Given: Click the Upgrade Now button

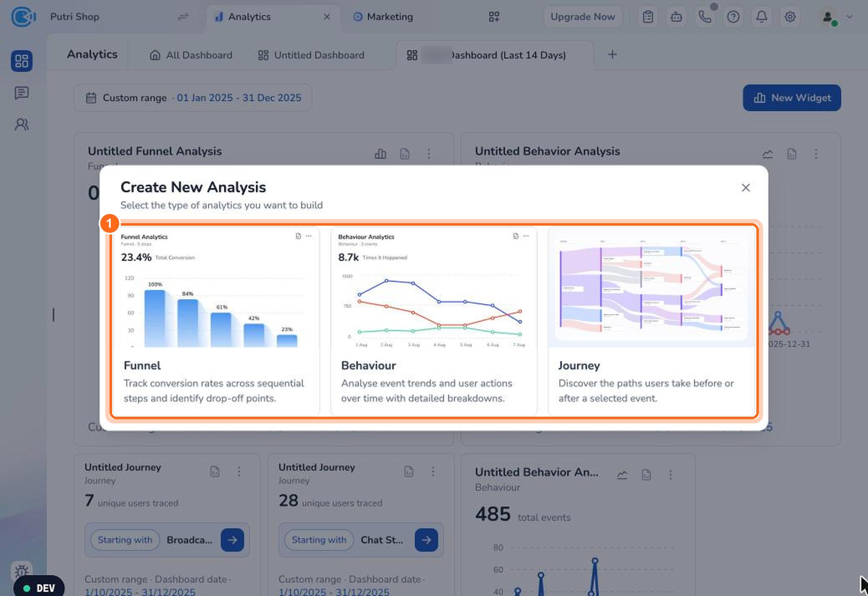Looking at the screenshot, I should (582, 17).
